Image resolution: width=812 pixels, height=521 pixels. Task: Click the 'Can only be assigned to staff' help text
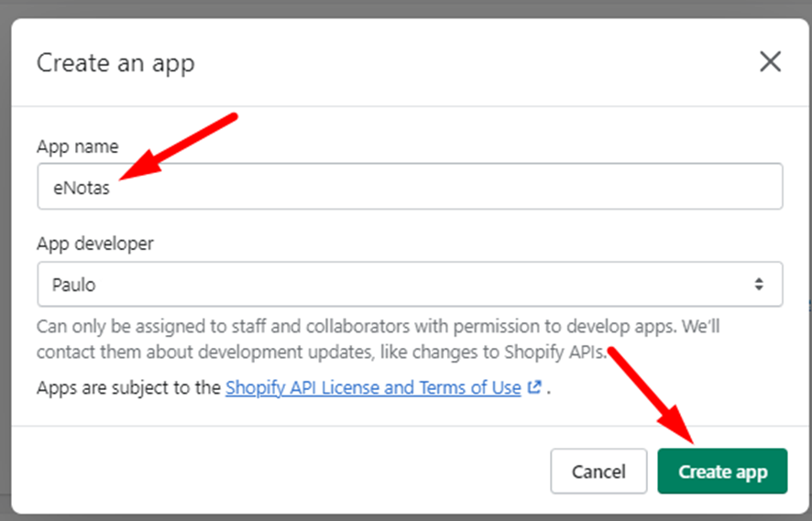(x=378, y=340)
